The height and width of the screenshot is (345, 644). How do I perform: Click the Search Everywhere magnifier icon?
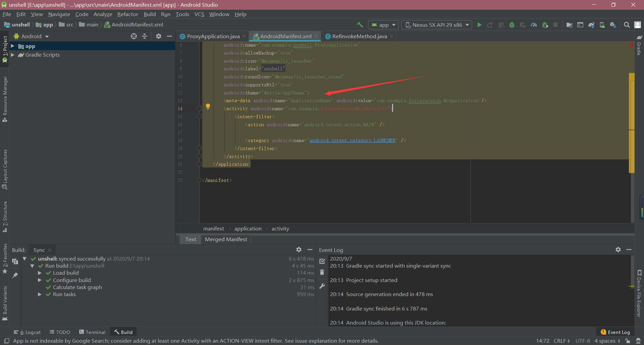627,25
